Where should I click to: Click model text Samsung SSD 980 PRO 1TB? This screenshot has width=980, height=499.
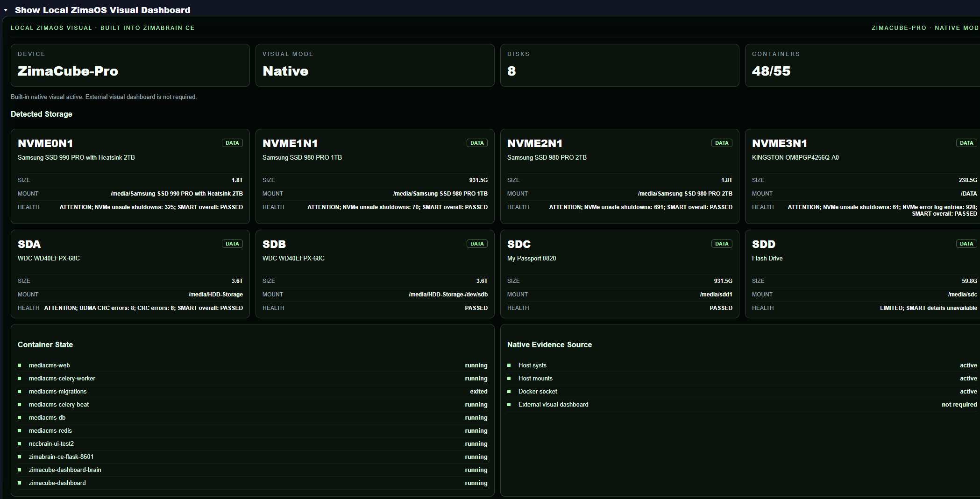[x=302, y=157]
